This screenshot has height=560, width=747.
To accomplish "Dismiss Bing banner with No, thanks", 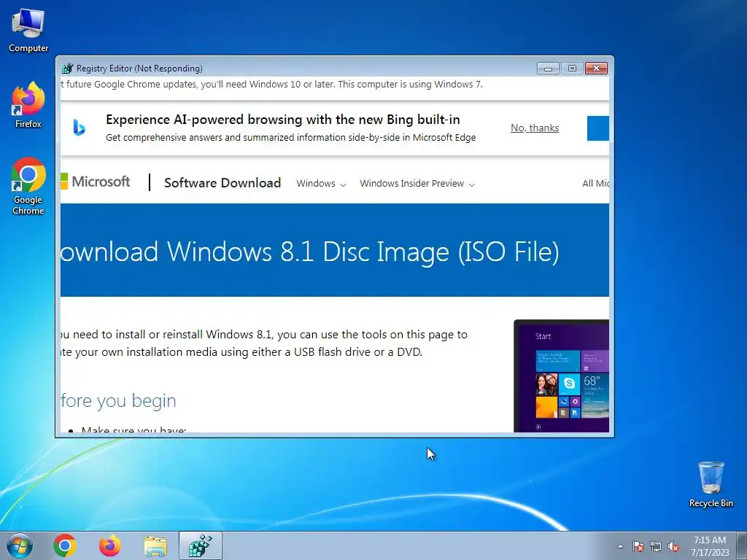I will [535, 128].
